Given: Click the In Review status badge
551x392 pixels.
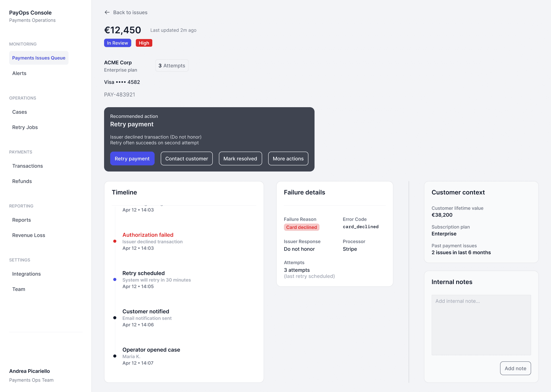Looking at the screenshot, I should (x=118, y=43).
